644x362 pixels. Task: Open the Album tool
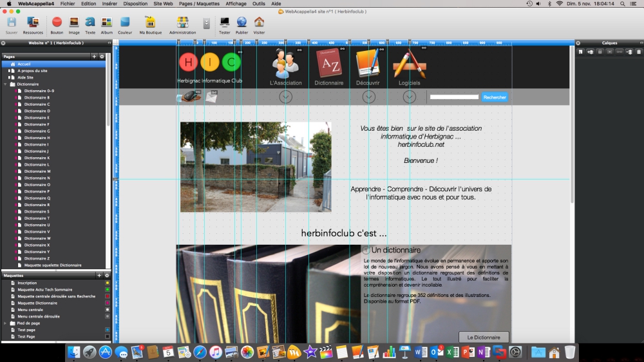point(107,23)
